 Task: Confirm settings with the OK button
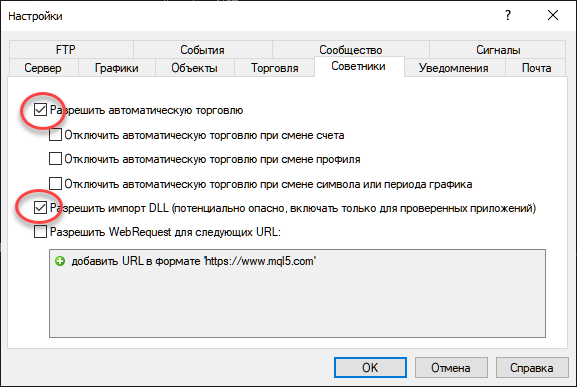370,368
